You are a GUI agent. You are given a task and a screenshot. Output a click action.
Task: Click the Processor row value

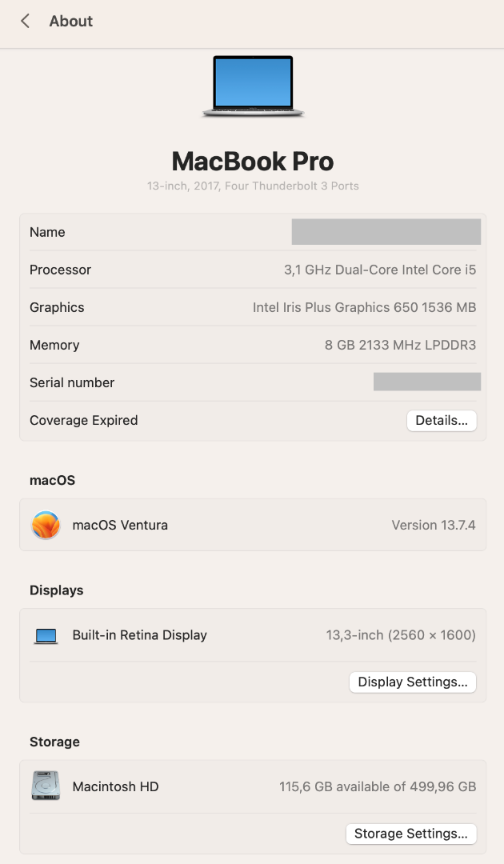coord(380,270)
